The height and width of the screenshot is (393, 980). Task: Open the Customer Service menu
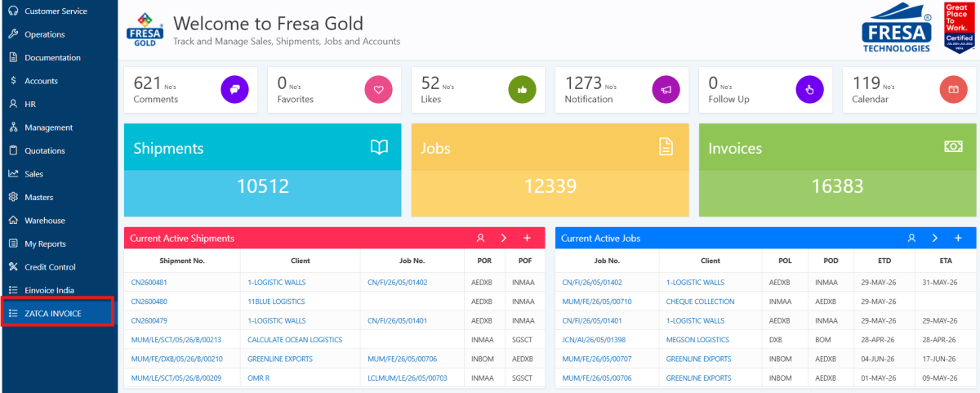pos(59,11)
